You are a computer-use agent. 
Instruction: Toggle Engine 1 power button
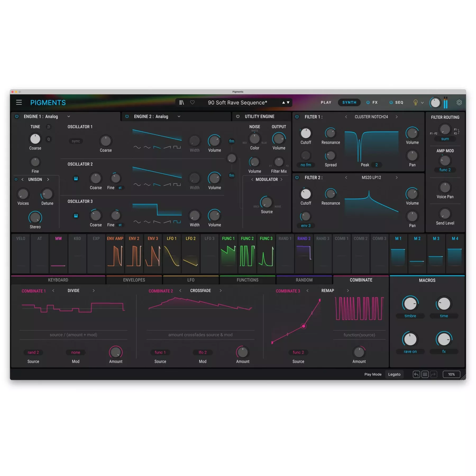click(x=17, y=116)
